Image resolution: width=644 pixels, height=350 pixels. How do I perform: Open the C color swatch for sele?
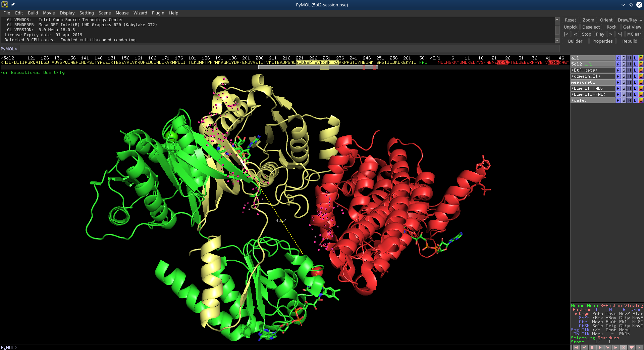(641, 100)
